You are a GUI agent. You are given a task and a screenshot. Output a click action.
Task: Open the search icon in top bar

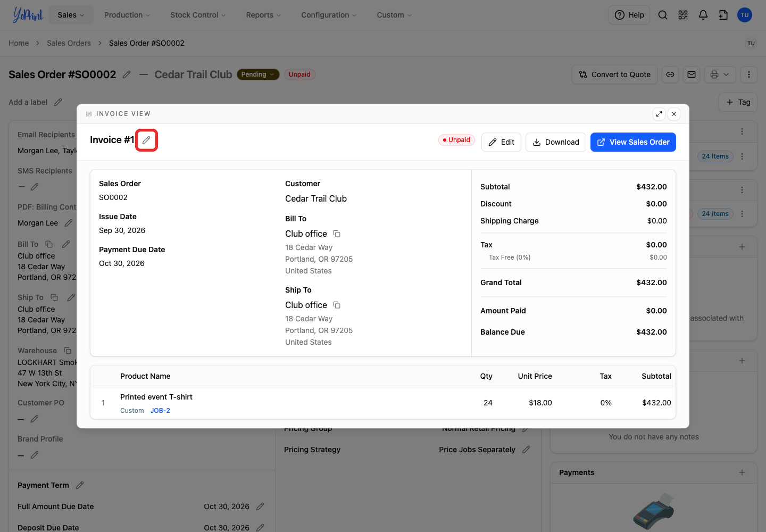(663, 15)
